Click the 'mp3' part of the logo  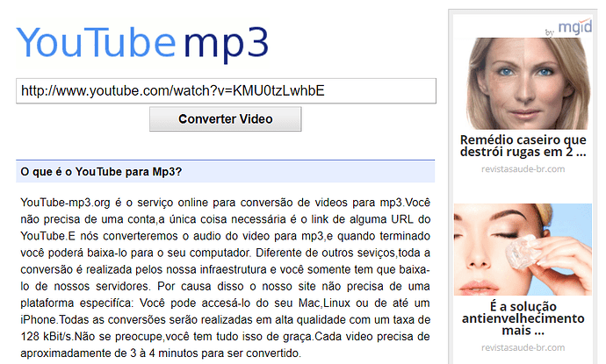click(226, 45)
